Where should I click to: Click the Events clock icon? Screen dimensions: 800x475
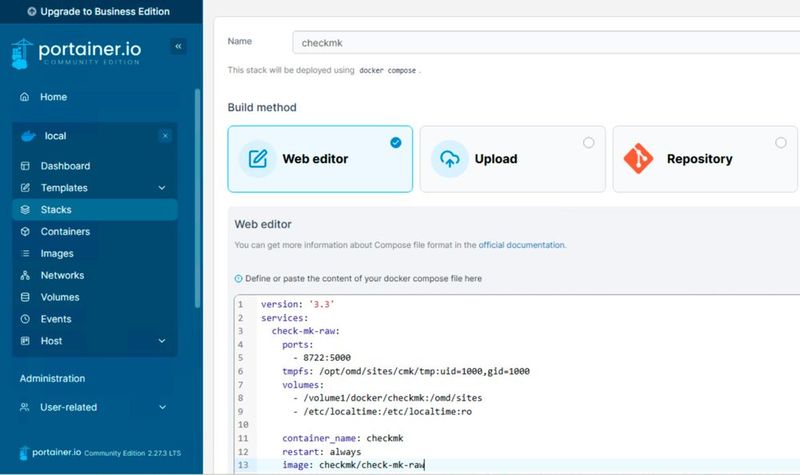25,320
